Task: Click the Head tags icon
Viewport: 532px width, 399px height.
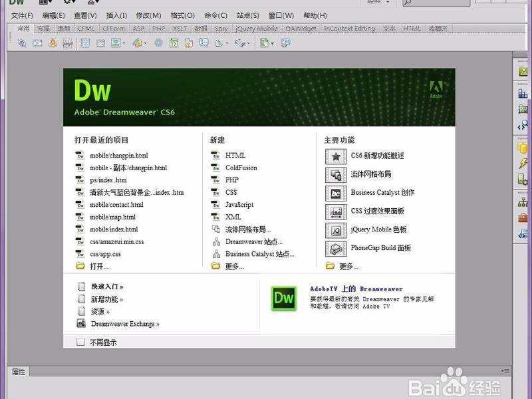Action: tap(219, 43)
